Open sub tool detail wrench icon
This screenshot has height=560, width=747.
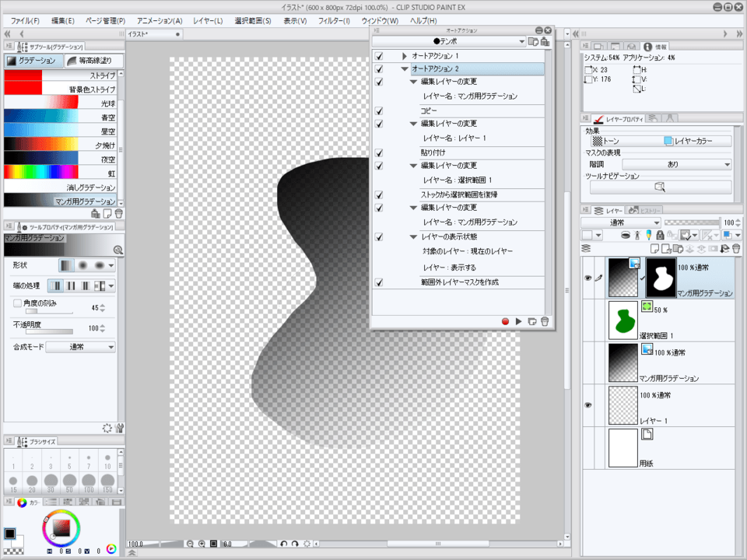[120, 428]
